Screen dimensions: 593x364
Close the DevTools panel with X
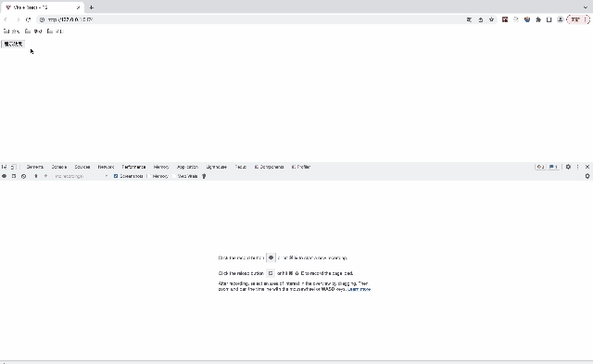point(587,167)
